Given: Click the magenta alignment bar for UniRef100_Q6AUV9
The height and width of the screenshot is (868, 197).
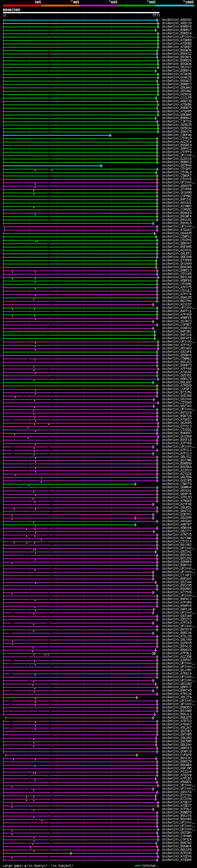Looking at the screenshot, I should 81,186.
